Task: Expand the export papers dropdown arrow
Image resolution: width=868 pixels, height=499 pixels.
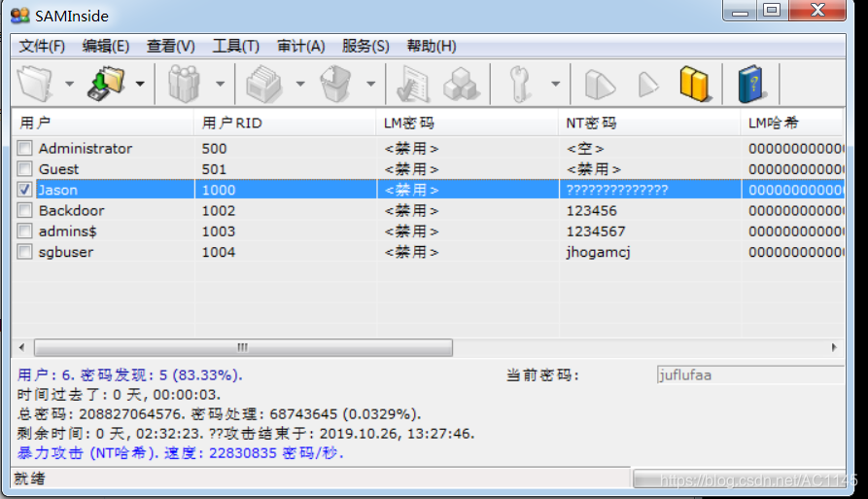Action: point(300,85)
